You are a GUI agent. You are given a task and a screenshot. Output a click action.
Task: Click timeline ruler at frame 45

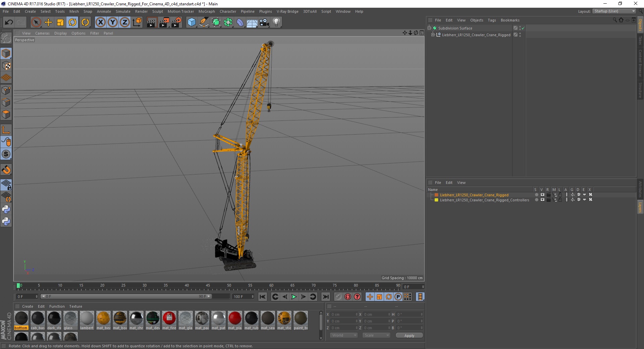pos(208,286)
